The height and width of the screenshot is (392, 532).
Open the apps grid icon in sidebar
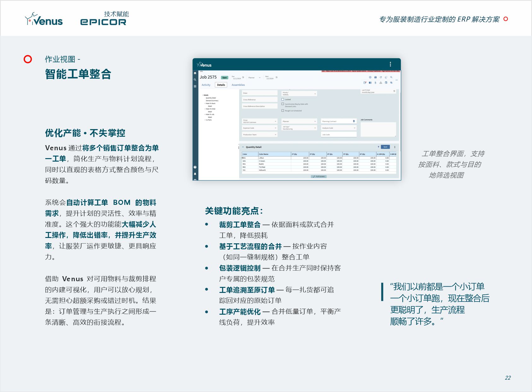coord(195,86)
